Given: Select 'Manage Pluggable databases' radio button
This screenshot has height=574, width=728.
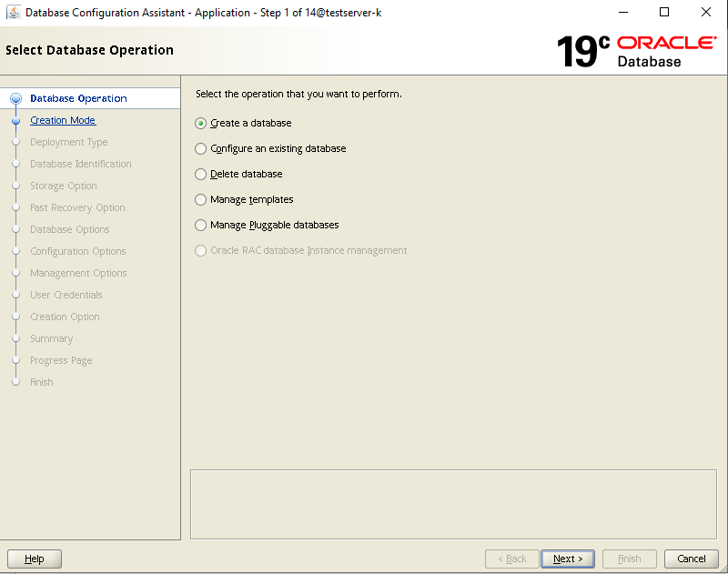Looking at the screenshot, I should [x=200, y=226].
